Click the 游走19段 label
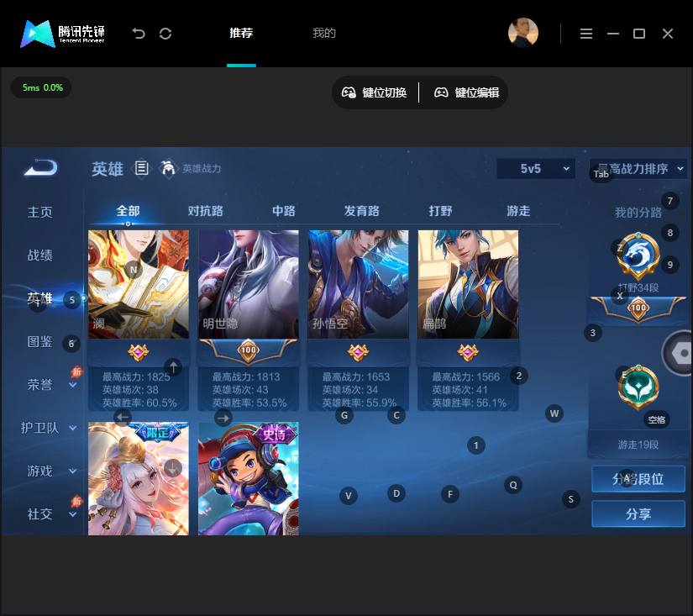 click(x=638, y=445)
